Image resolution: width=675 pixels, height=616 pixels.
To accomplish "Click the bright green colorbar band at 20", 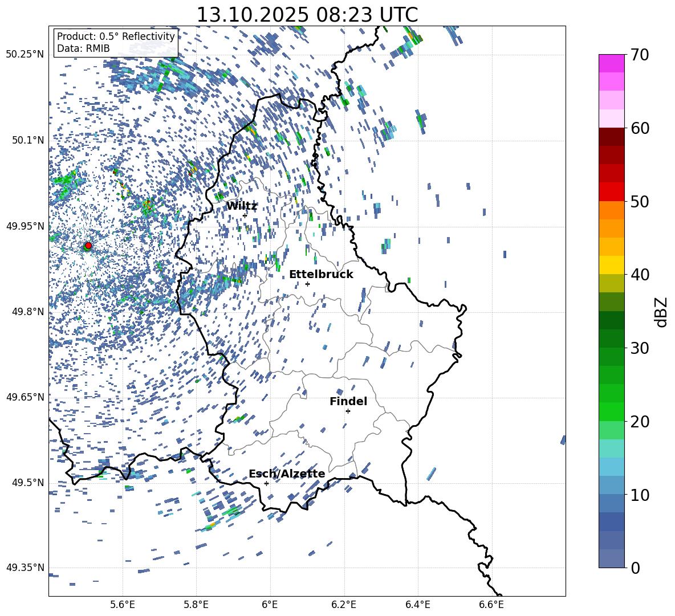I will click(x=611, y=411).
